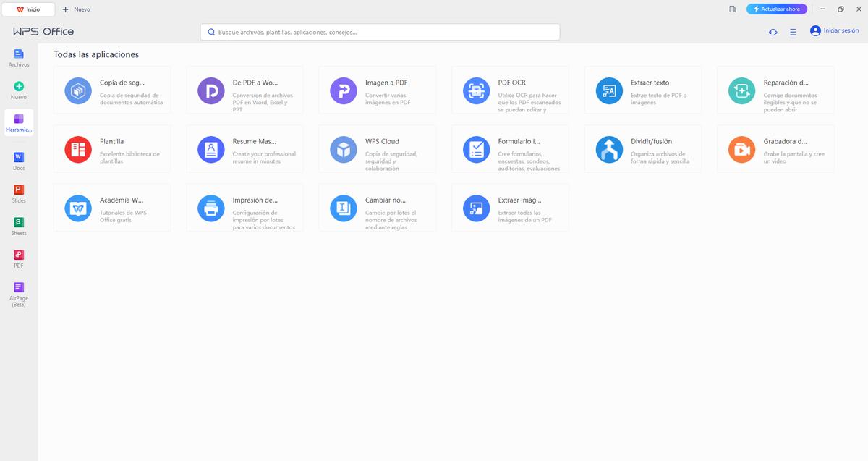
Task: Select Archivos in the left sidebar
Action: pos(19,58)
